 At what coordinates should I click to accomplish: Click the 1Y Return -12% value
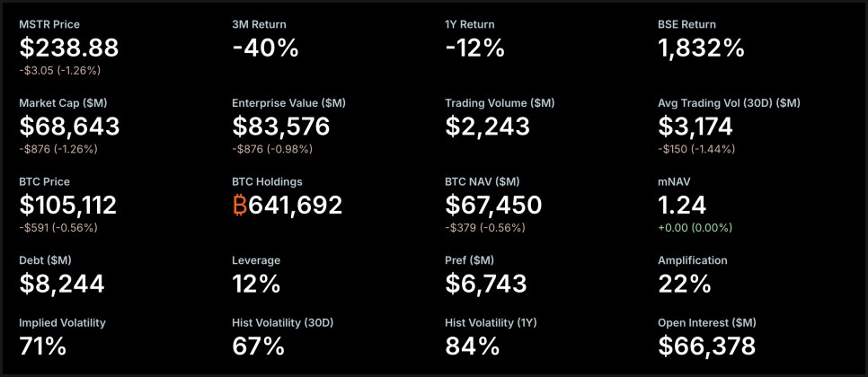(x=475, y=48)
